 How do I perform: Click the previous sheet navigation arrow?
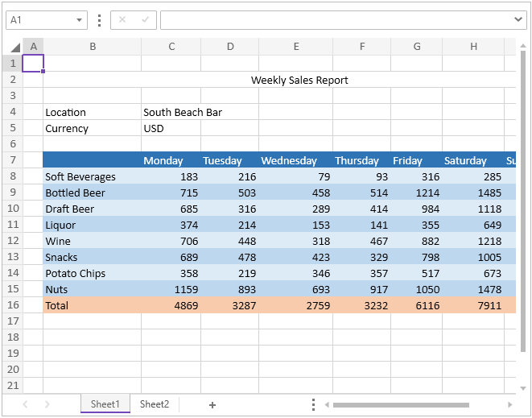click(x=25, y=404)
